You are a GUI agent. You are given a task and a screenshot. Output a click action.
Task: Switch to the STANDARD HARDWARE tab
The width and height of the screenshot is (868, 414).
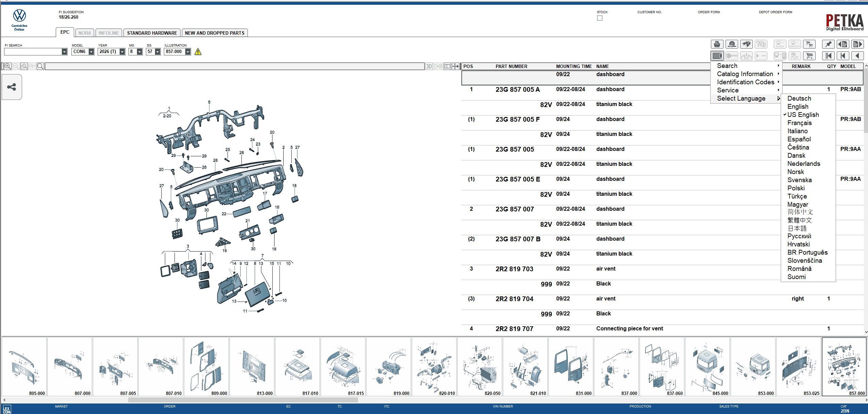coord(152,33)
